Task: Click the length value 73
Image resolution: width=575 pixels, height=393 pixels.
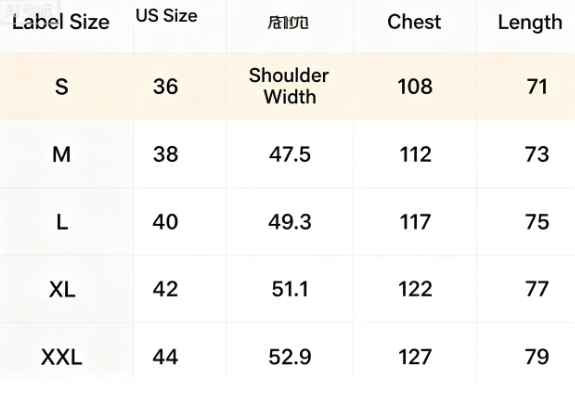Action: click(537, 154)
